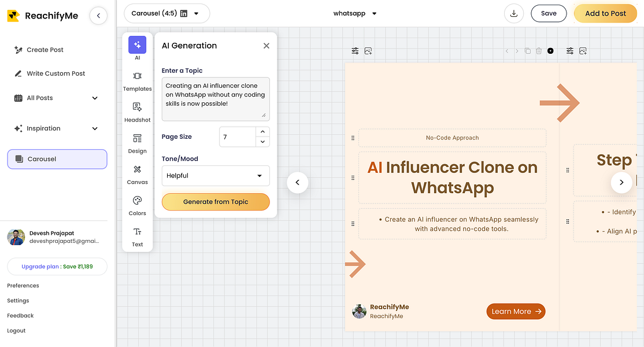
Task: Select the 'AI Influencer Clone on WhatsApp' heading
Action: pyautogui.click(x=452, y=178)
